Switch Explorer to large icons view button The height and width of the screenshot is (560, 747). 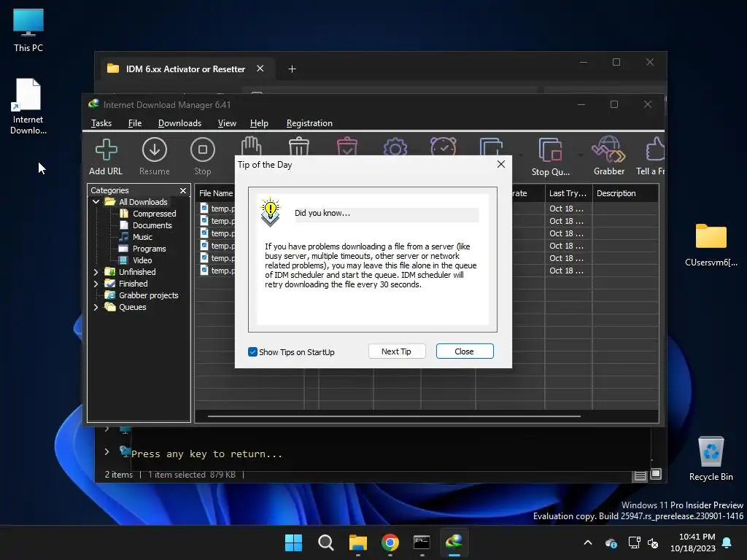pyautogui.click(x=656, y=474)
